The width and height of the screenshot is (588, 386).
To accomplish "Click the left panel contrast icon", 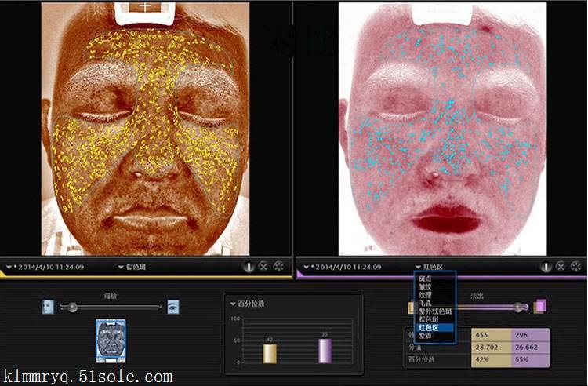I will (249, 267).
